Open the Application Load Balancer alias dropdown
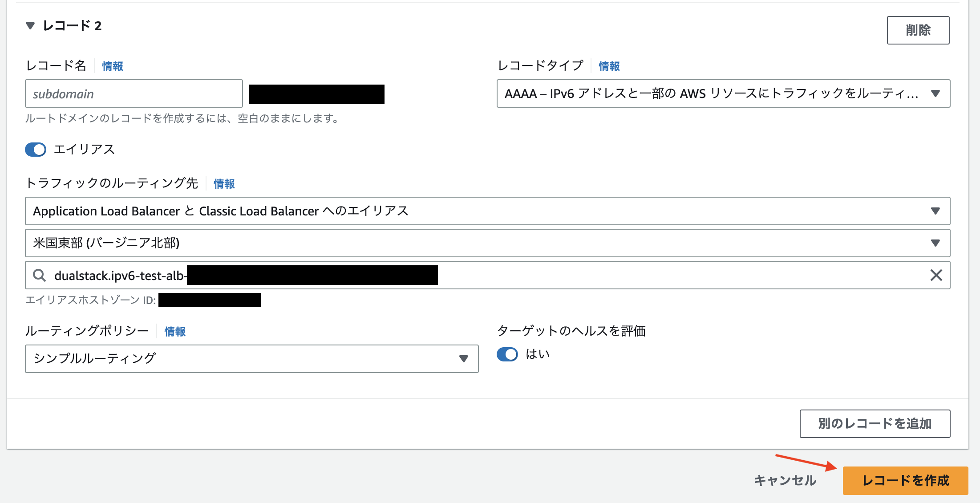 (487, 211)
